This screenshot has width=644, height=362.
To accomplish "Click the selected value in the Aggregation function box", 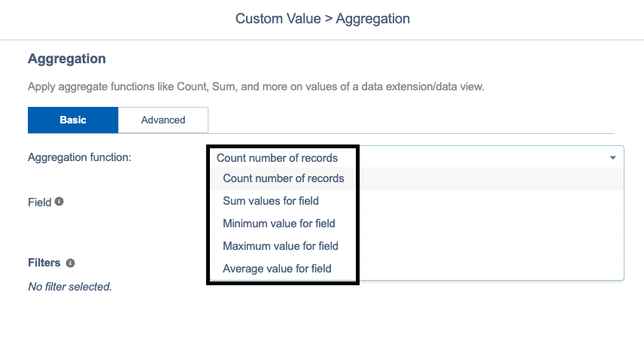I will pos(277,158).
